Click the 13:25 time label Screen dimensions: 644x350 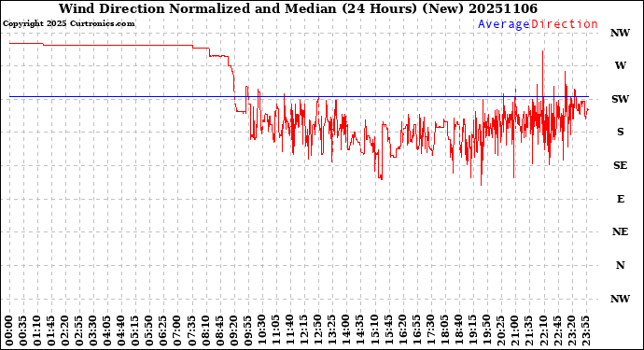pos(332,331)
